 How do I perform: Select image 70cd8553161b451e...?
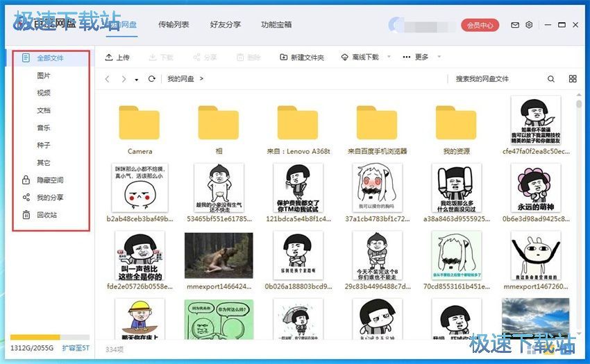[457, 260]
